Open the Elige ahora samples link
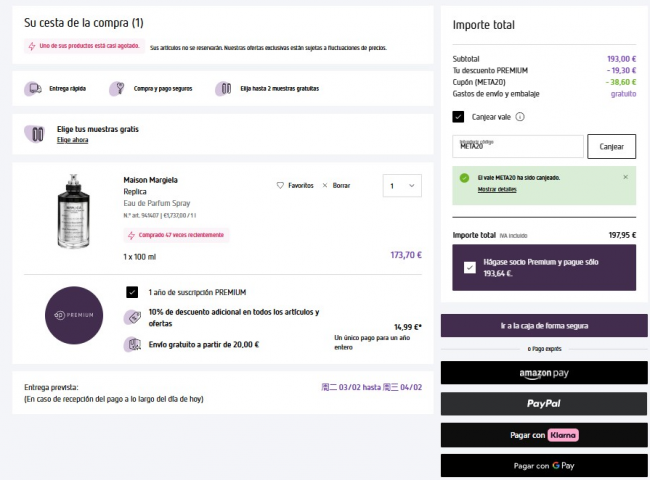650x480 pixels. click(x=72, y=140)
